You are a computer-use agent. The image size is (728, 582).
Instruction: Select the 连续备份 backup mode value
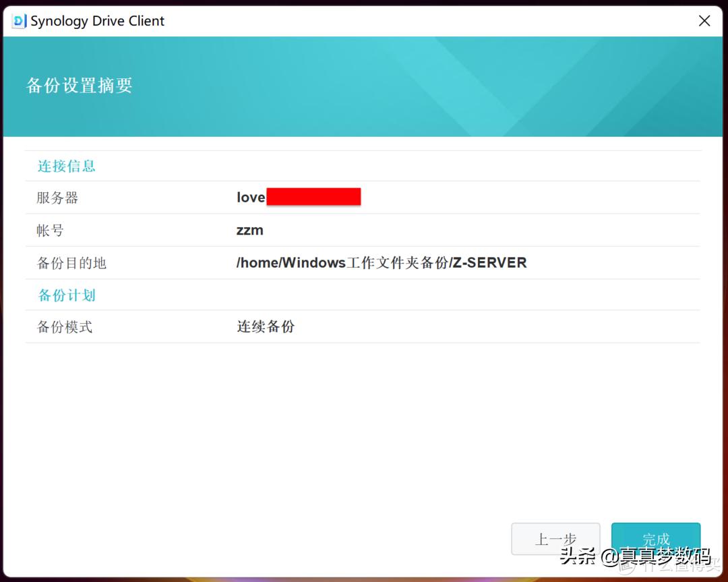(265, 327)
